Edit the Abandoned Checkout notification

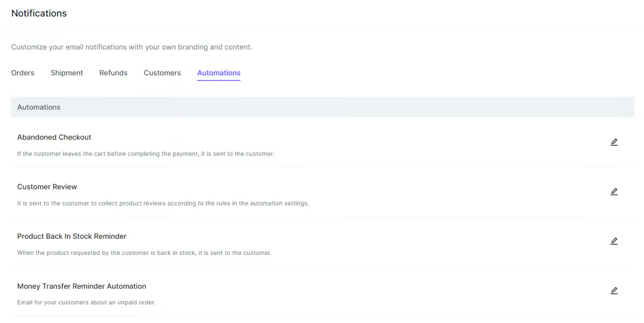tap(614, 142)
